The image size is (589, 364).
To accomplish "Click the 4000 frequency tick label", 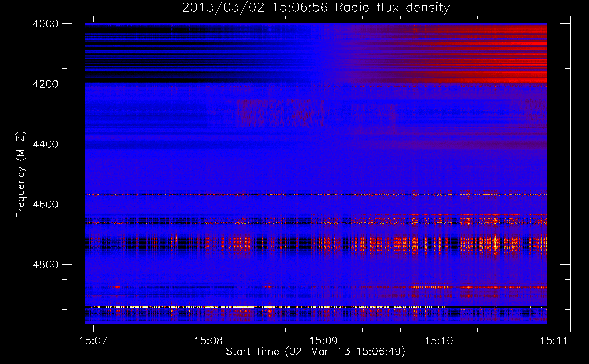I will click(46, 24).
